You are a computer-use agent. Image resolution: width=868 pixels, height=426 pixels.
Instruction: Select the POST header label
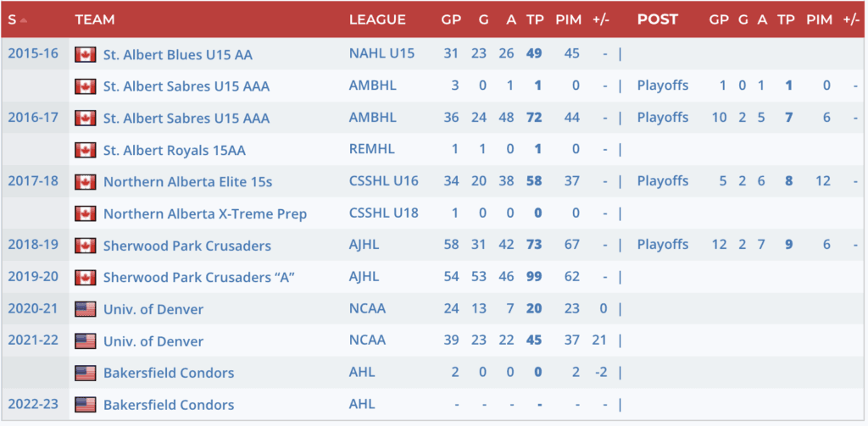659,19
